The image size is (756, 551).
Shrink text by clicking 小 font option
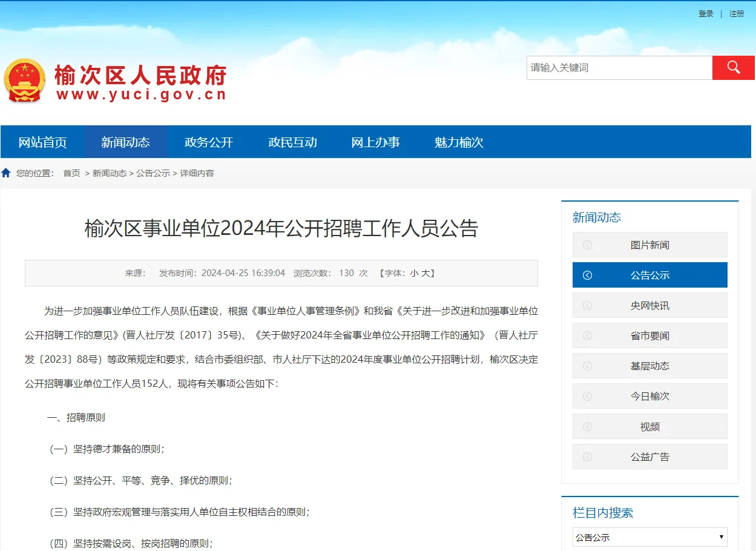click(x=414, y=273)
